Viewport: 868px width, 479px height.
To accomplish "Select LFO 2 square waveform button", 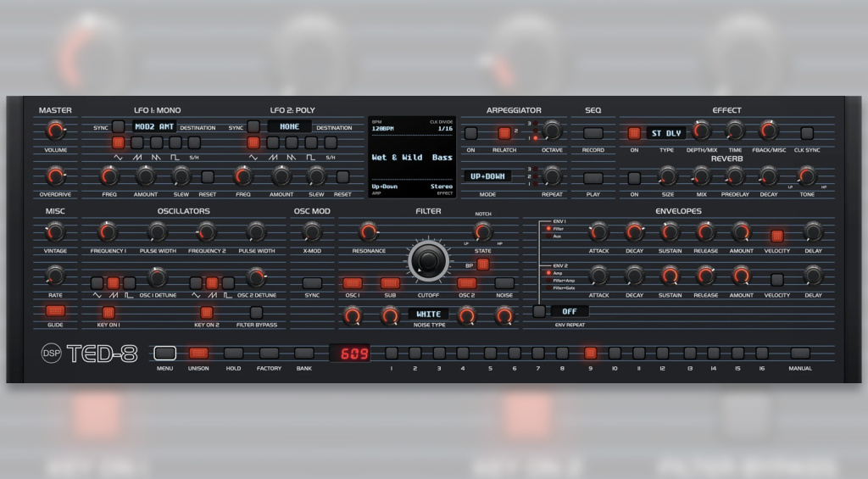I will (x=312, y=143).
